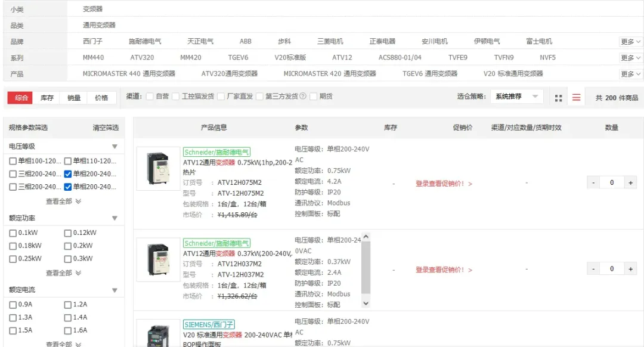Expand 查看全部 under voltage filters
644x347 pixels.
(63, 201)
